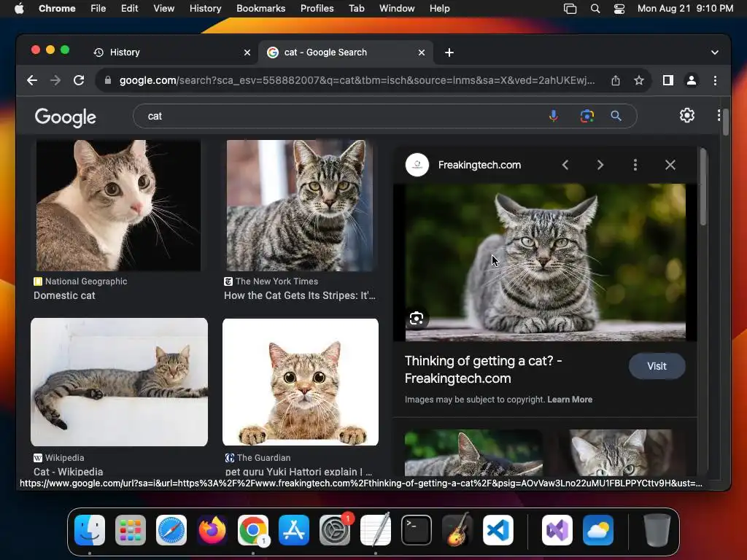Click preview panel vertical scrollbar
The width and height of the screenshot is (747, 560).
(703, 188)
